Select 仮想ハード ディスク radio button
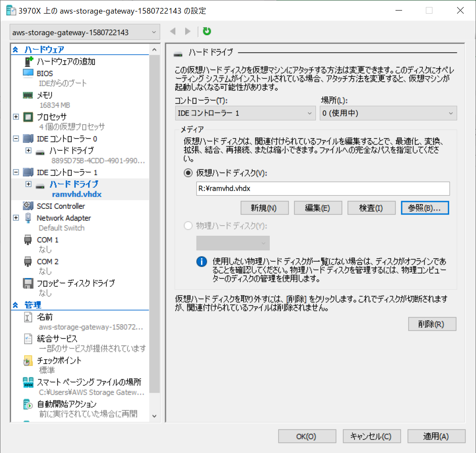Viewport: 476px width, 453px height. pos(188,173)
